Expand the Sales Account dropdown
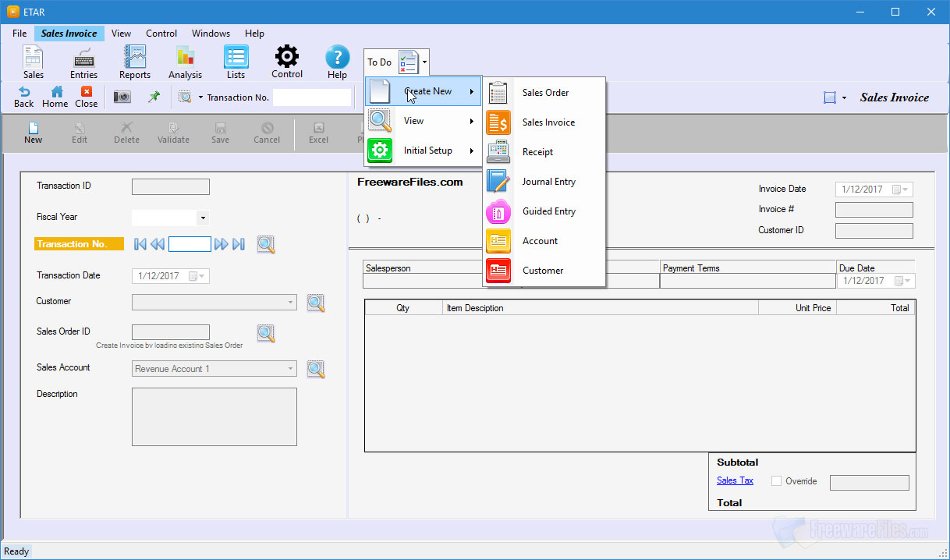The width and height of the screenshot is (950, 560). coord(292,367)
